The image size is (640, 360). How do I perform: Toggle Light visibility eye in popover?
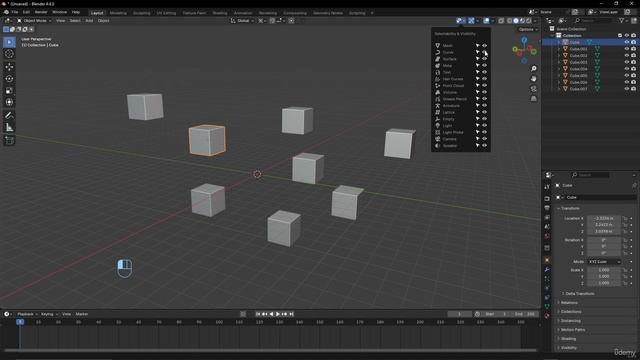[x=484, y=126]
